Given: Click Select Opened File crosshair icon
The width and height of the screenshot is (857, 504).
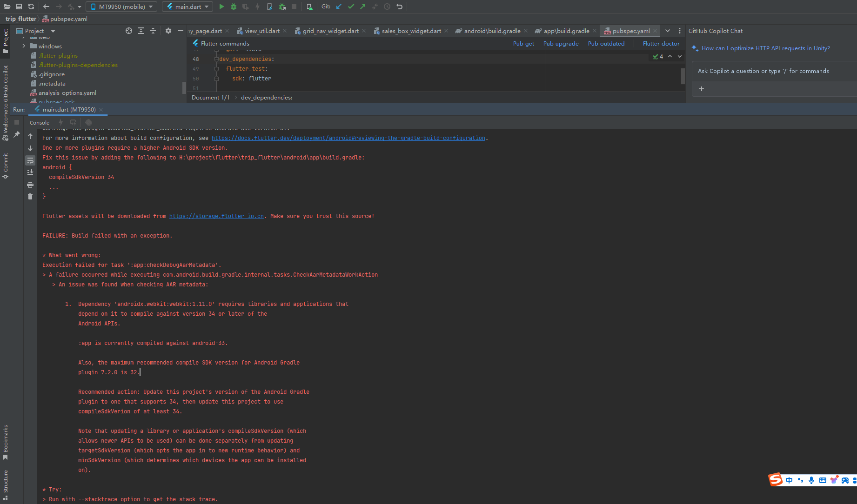Looking at the screenshot, I should (x=129, y=31).
